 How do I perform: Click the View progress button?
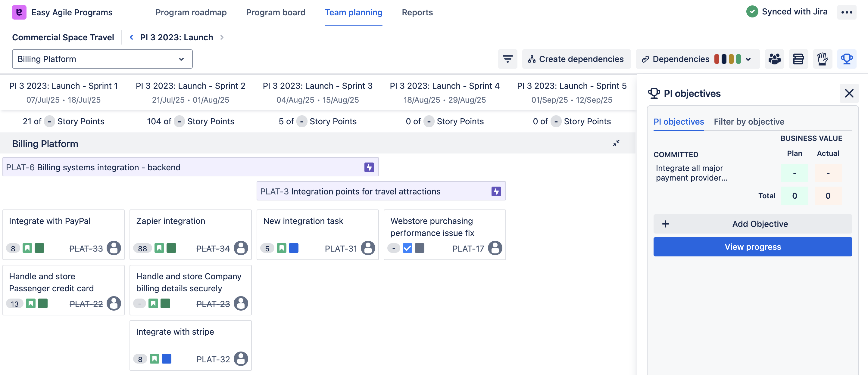click(752, 247)
